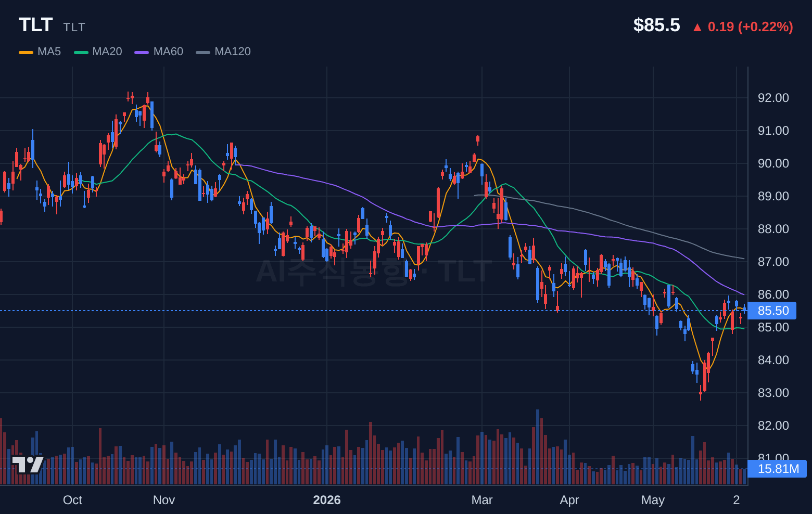The image size is (812, 514).
Task: Toggle the MA60 legend entry
Action: [x=159, y=52]
